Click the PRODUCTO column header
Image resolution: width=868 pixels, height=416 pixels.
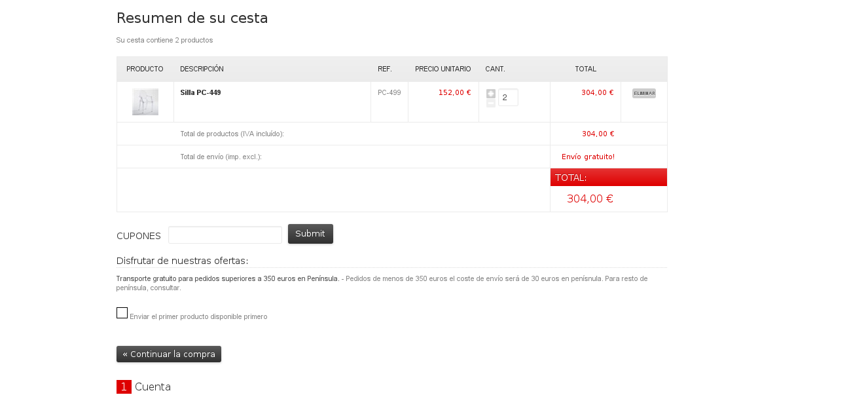pyautogui.click(x=145, y=69)
